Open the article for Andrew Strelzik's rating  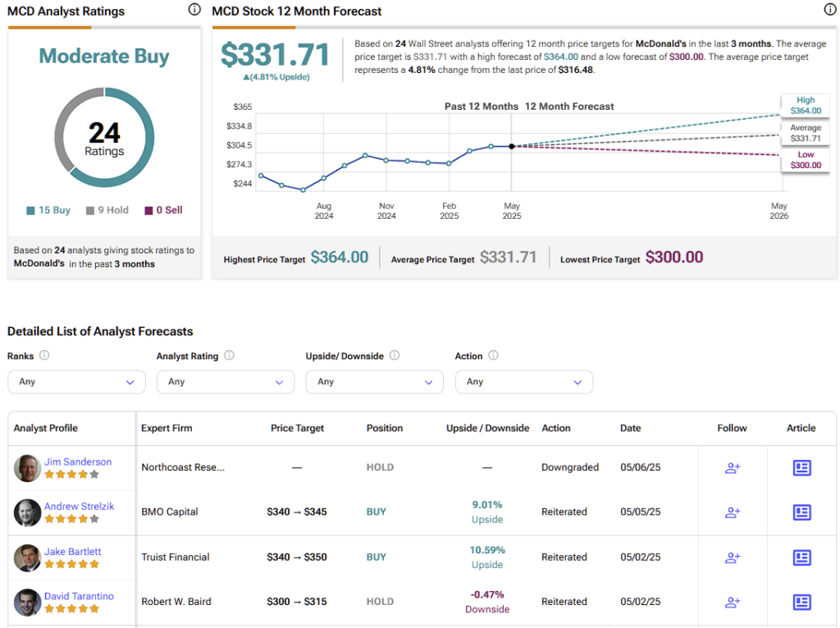click(801, 512)
